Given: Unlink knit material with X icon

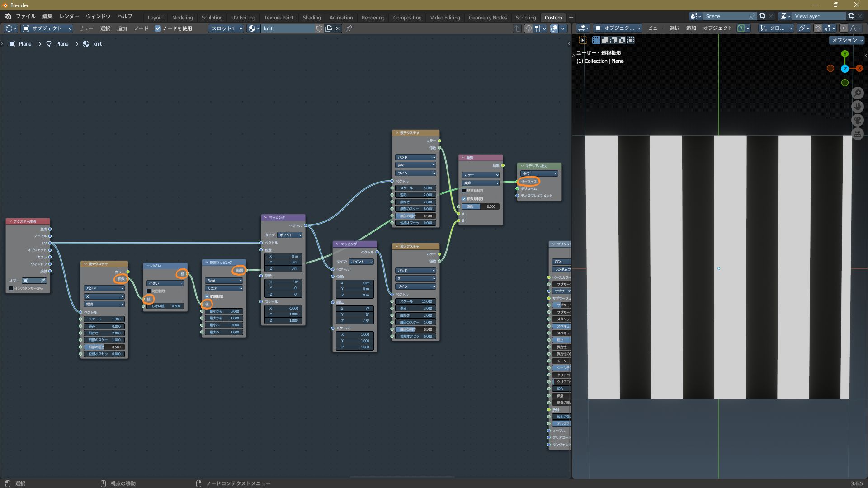Looking at the screenshot, I should (x=338, y=28).
